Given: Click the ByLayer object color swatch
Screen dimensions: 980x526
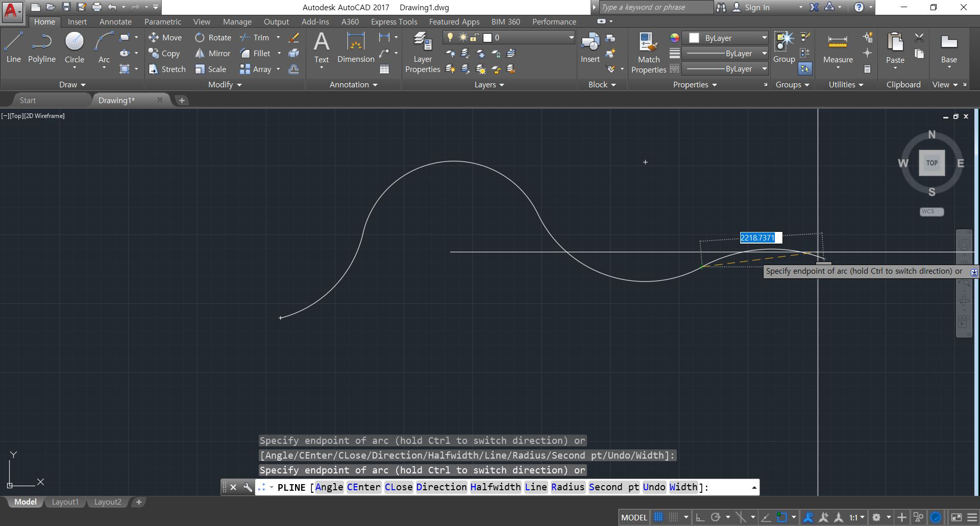Looking at the screenshot, I should pyautogui.click(x=694, y=38).
